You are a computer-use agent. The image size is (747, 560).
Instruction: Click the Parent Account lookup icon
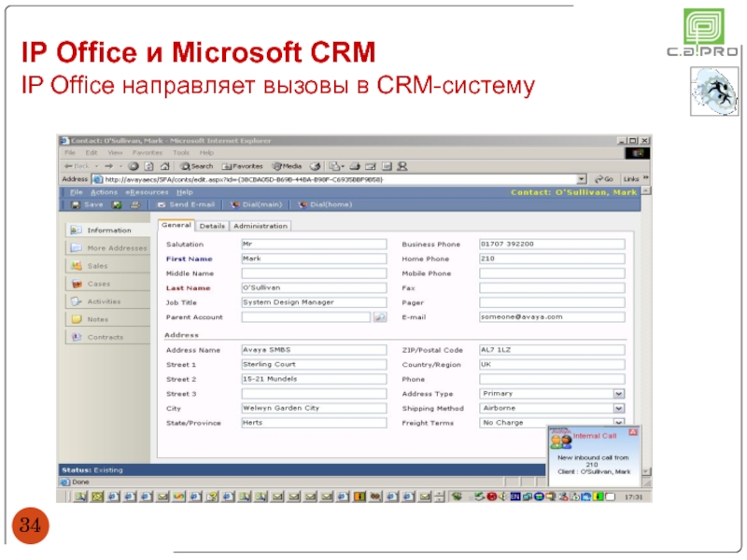click(x=380, y=317)
